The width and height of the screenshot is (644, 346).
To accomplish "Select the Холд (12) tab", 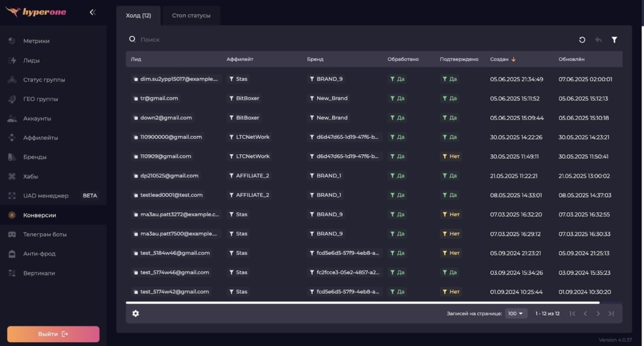I will pos(138,16).
